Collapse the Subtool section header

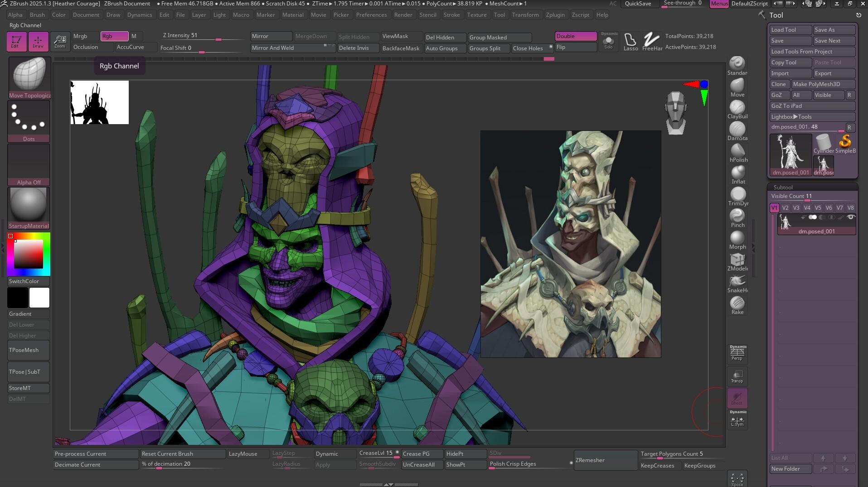click(783, 187)
